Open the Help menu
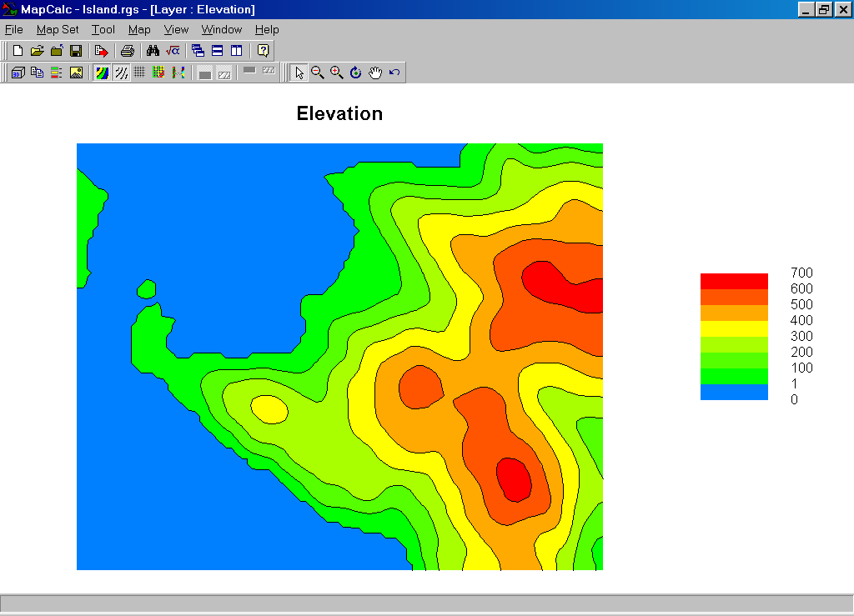 pos(267,29)
